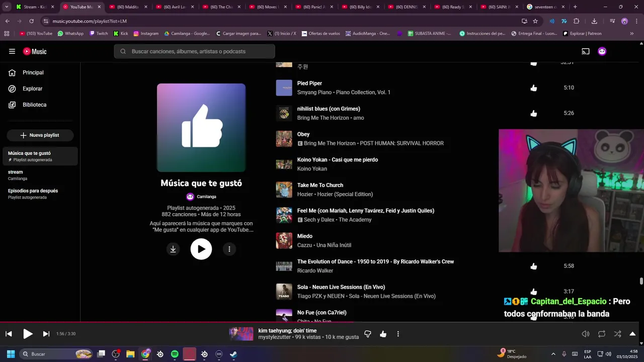Screen dimensions: 644x362
Task: Open the browser extensions puzzle icon
Action: click(577, 21)
